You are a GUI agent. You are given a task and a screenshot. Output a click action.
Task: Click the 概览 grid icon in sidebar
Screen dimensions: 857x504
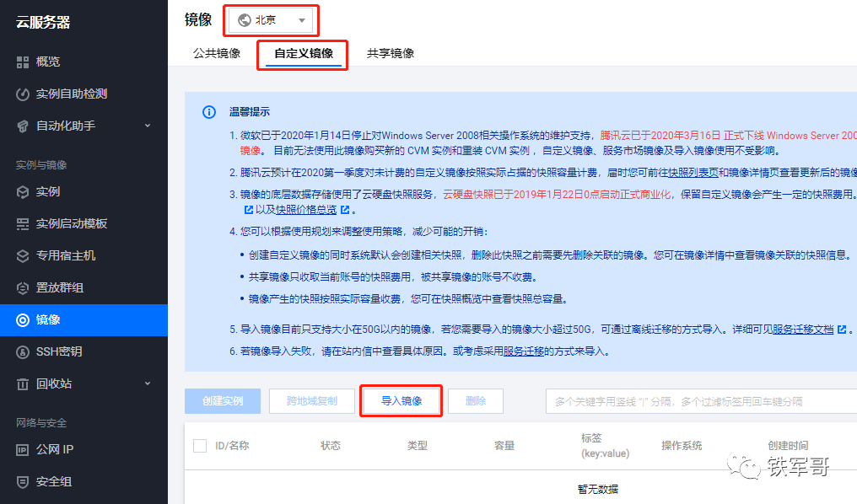click(x=23, y=62)
